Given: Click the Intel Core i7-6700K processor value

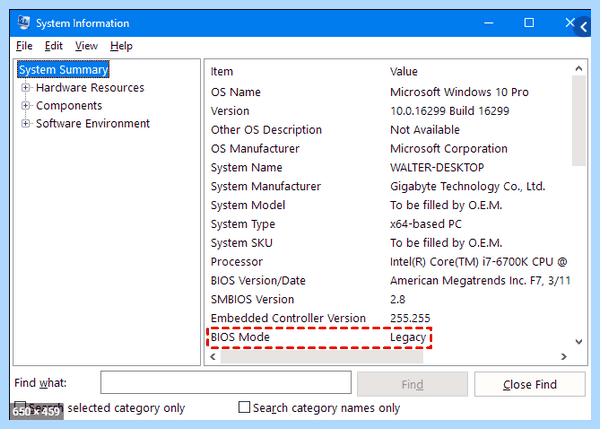Looking at the screenshot, I should (478, 262).
